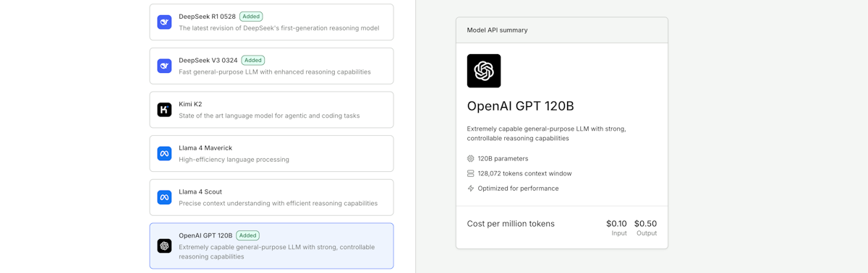Click the 128,072 tokens context window text

524,173
